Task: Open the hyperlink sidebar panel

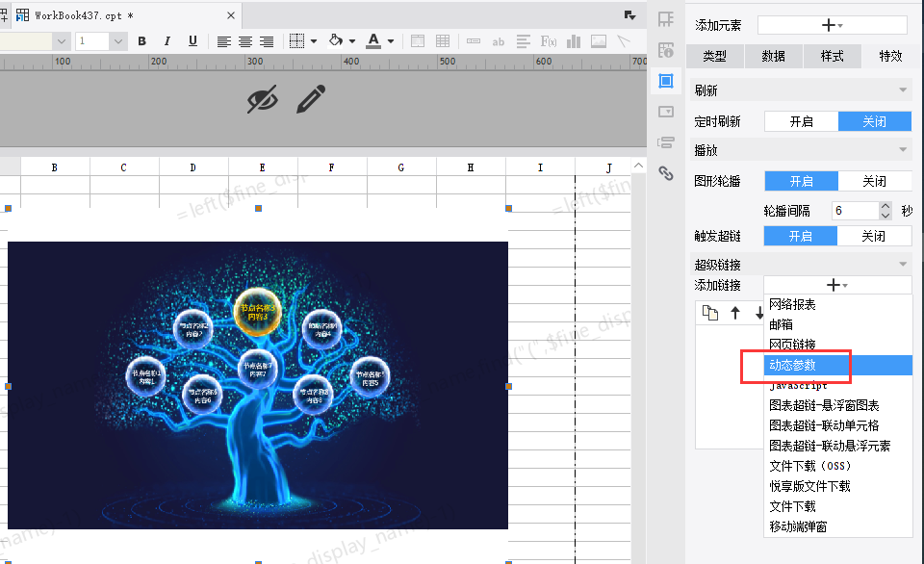Action: point(666,173)
